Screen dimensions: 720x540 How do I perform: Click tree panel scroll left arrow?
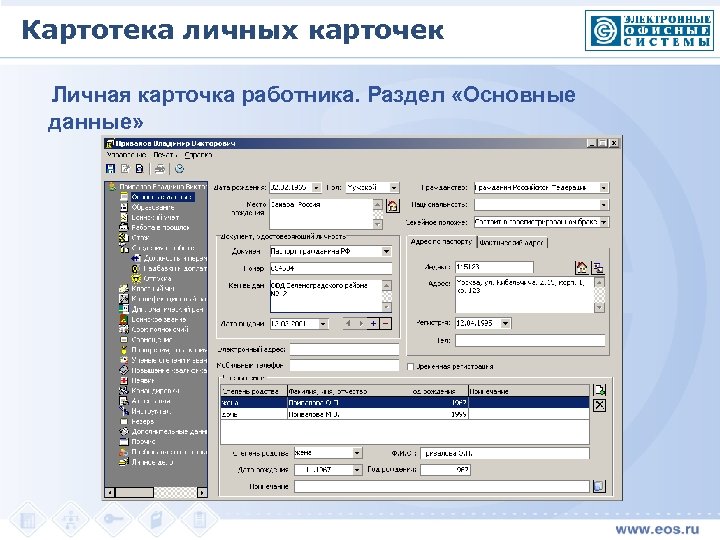click(x=110, y=493)
